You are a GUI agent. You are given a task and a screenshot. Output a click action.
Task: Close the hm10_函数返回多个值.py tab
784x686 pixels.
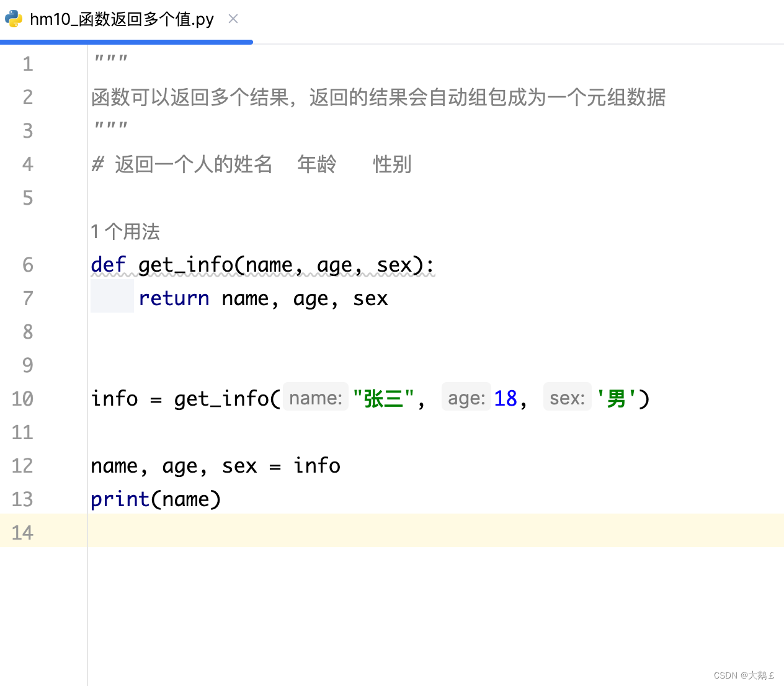tap(233, 19)
